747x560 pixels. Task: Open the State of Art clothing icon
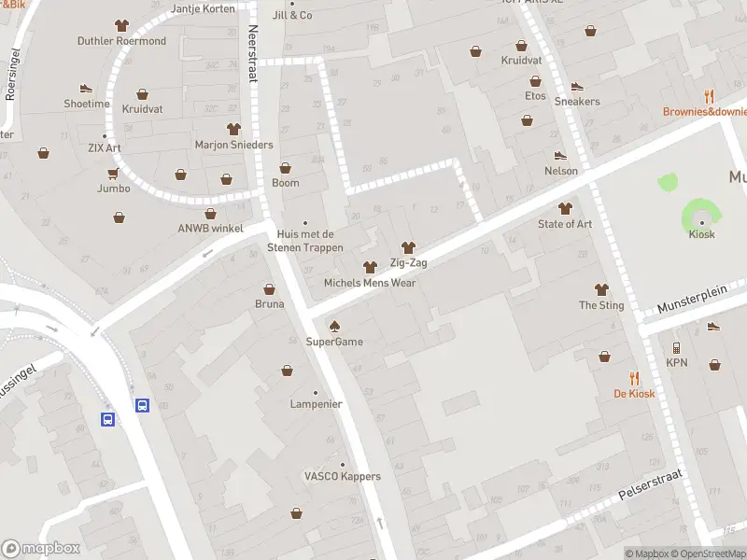pyautogui.click(x=565, y=208)
